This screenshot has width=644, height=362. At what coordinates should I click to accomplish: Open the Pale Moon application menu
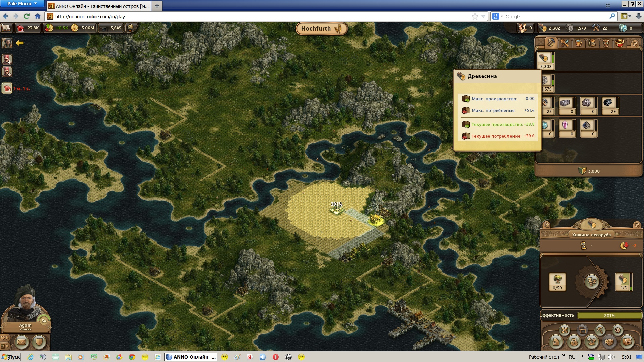[x=22, y=4]
